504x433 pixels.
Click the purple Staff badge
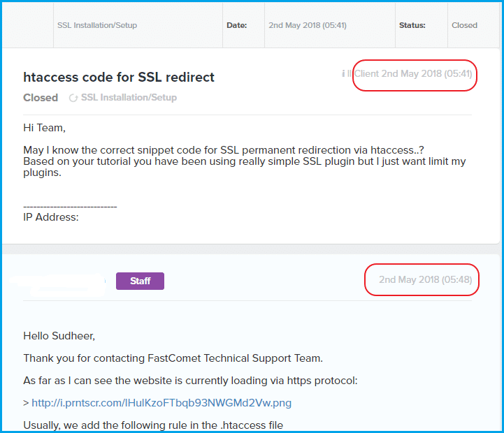[140, 281]
